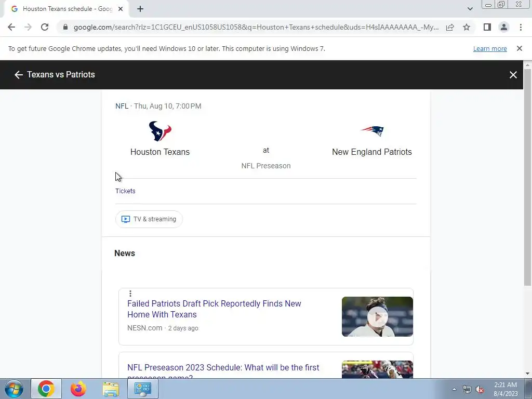Click the network tray icon
532x399 pixels.
(467, 390)
